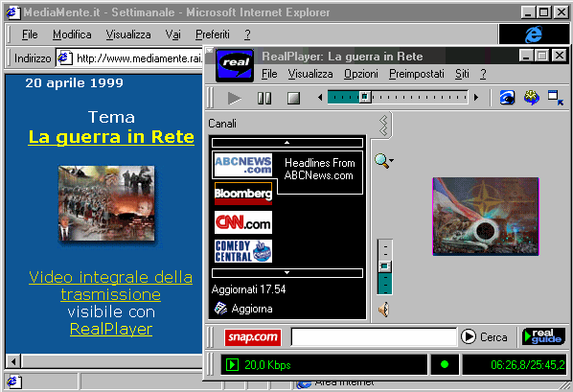The image size is (573, 392).
Task: Open RealPlayer Visualizza menu
Action: [310, 74]
